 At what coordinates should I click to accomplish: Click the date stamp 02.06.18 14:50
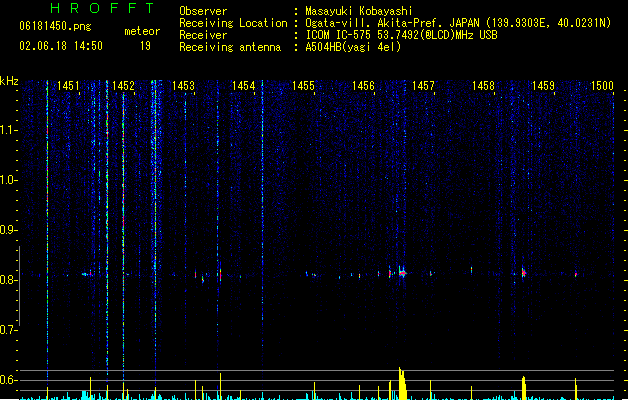coord(61,46)
